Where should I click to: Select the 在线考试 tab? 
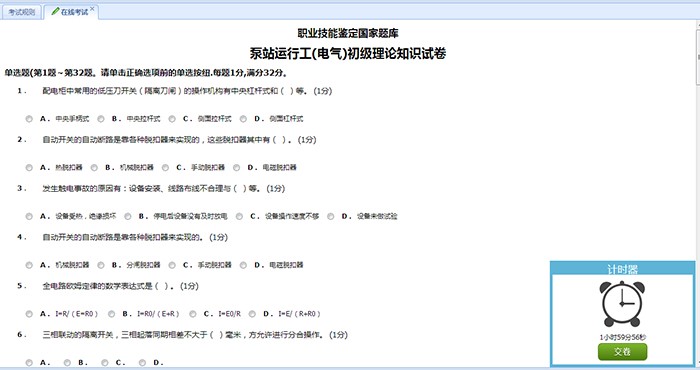(x=71, y=12)
